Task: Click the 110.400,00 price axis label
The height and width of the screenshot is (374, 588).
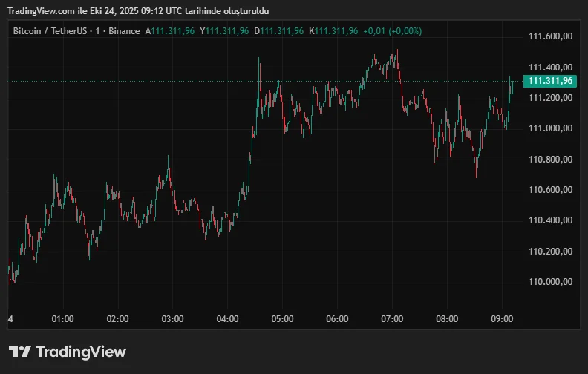Action: (550, 220)
